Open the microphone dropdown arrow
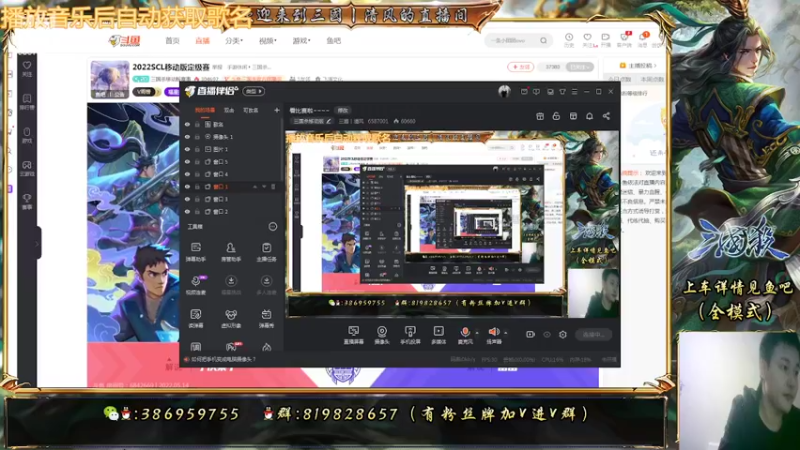This screenshot has width=800, height=450. tap(477, 333)
